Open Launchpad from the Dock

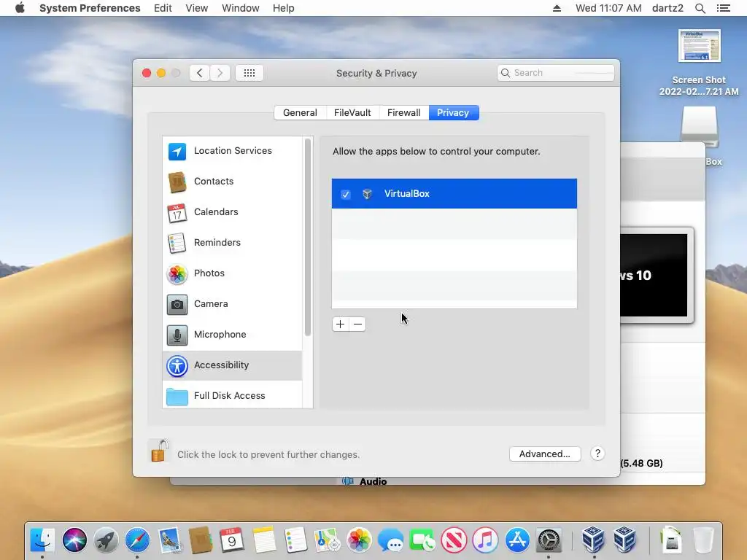106,540
